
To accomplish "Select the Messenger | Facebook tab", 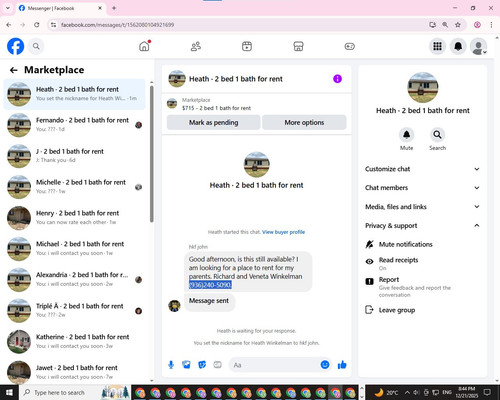I will point(60,8).
